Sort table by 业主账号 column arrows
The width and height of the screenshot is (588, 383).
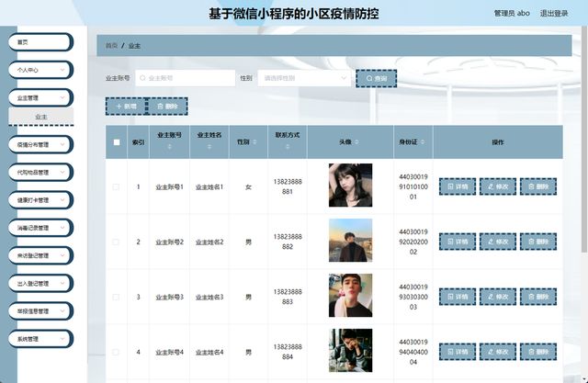(x=169, y=147)
